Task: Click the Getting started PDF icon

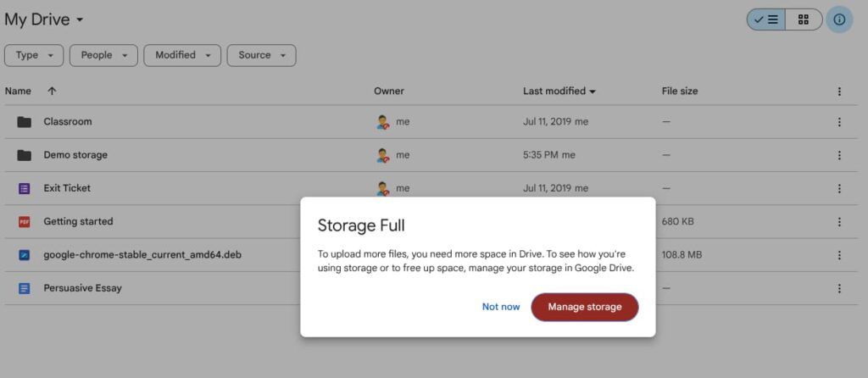Action: pos(24,222)
